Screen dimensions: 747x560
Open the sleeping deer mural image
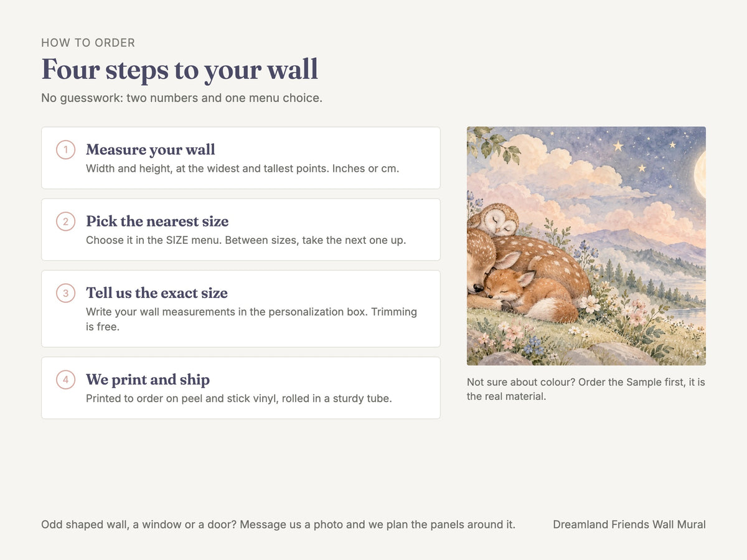click(586, 246)
